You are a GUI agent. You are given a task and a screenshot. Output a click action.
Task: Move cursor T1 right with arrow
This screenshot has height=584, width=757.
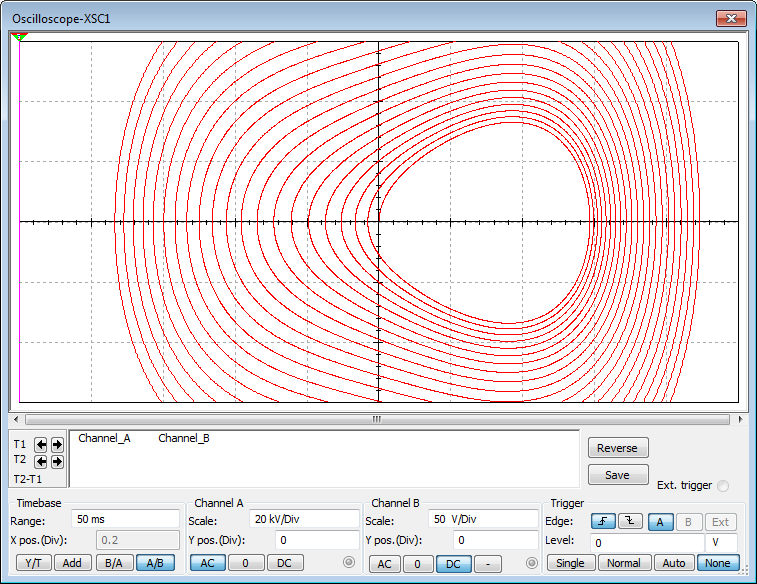[x=57, y=444]
